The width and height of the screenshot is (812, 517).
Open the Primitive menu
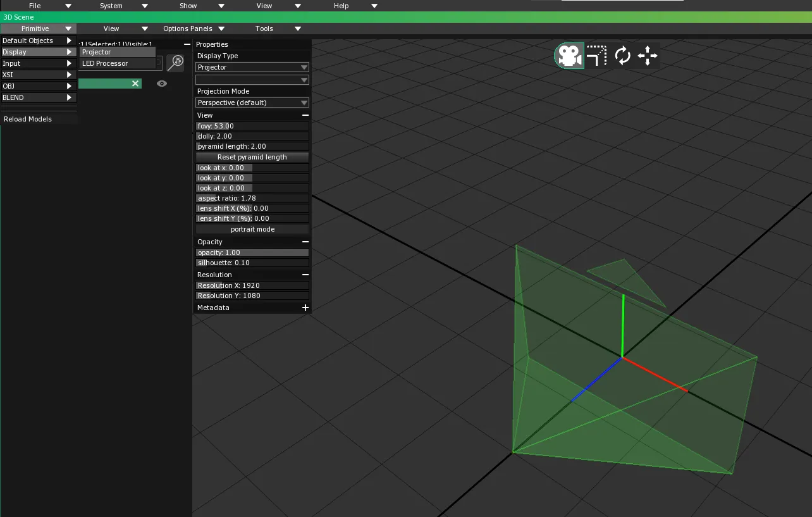[39, 28]
